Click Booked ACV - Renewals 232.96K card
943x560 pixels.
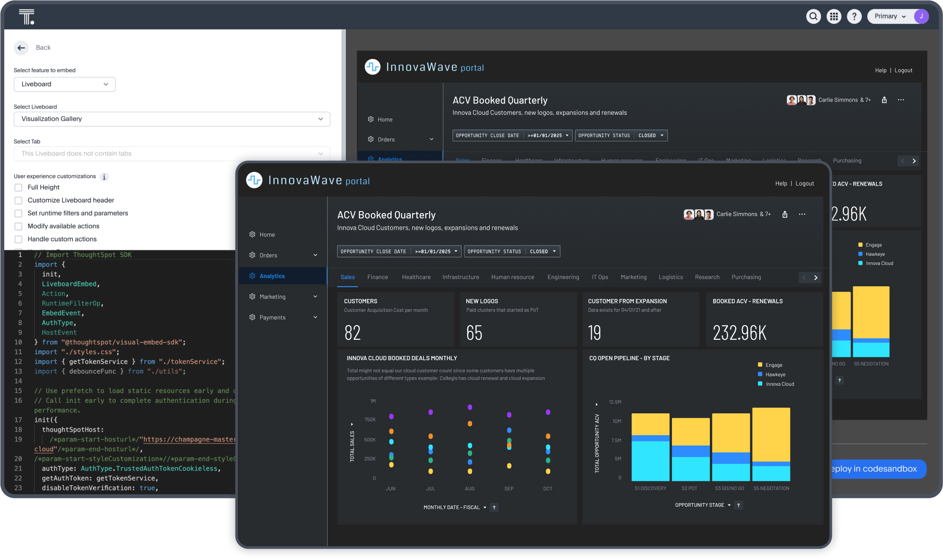pyautogui.click(x=764, y=319)
